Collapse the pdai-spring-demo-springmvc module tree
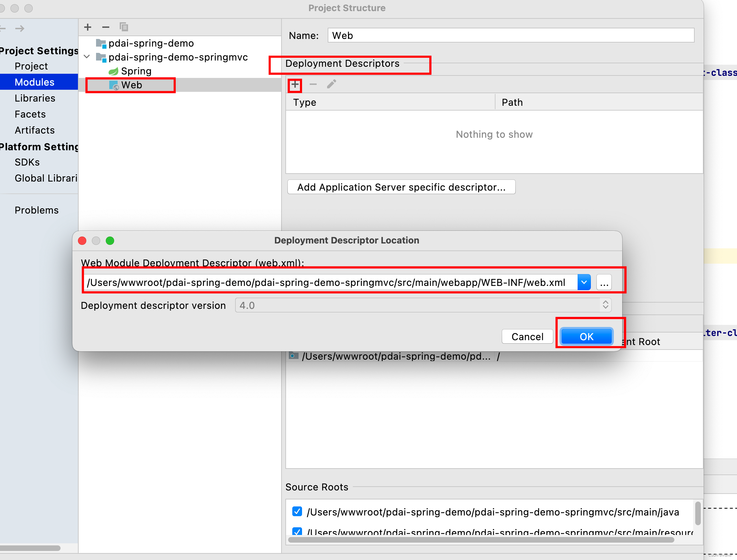The image size is (737, 560). (x=87, y=57)
